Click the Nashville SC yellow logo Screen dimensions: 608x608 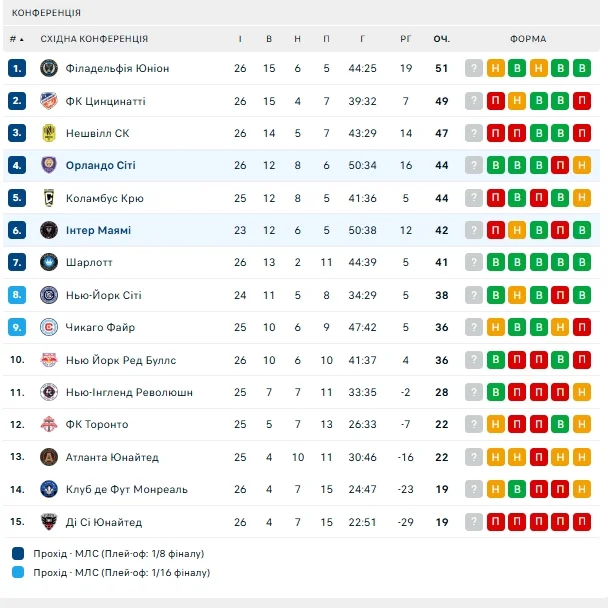point(48,133)
